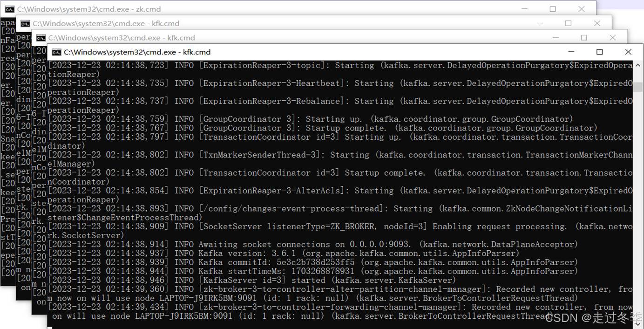Click the cmd icon of zk.cmd window

click(x=9, y=9)
